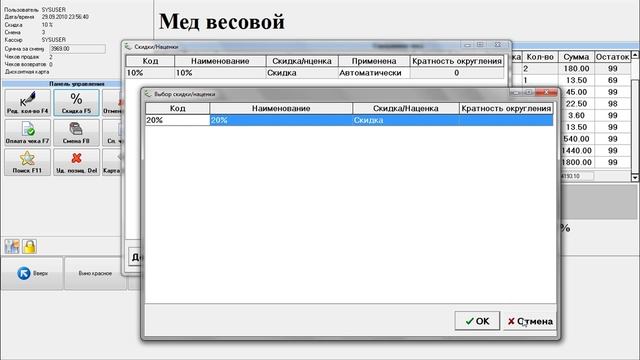Select 10% code cell in Скидки/Наценки window
This screenshot has height=360, width=640.
(150, 73)
